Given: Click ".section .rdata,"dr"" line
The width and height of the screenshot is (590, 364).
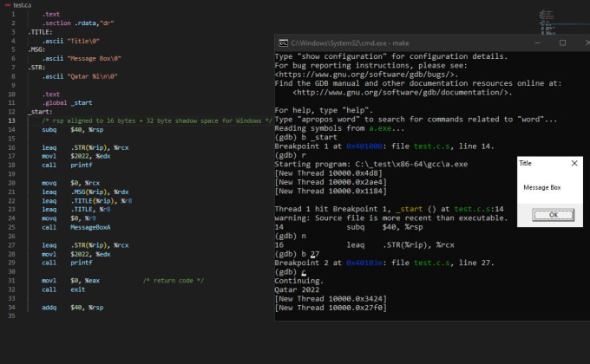Looking at the screenshot, I should pyautogui.click(x=78, y=23).
